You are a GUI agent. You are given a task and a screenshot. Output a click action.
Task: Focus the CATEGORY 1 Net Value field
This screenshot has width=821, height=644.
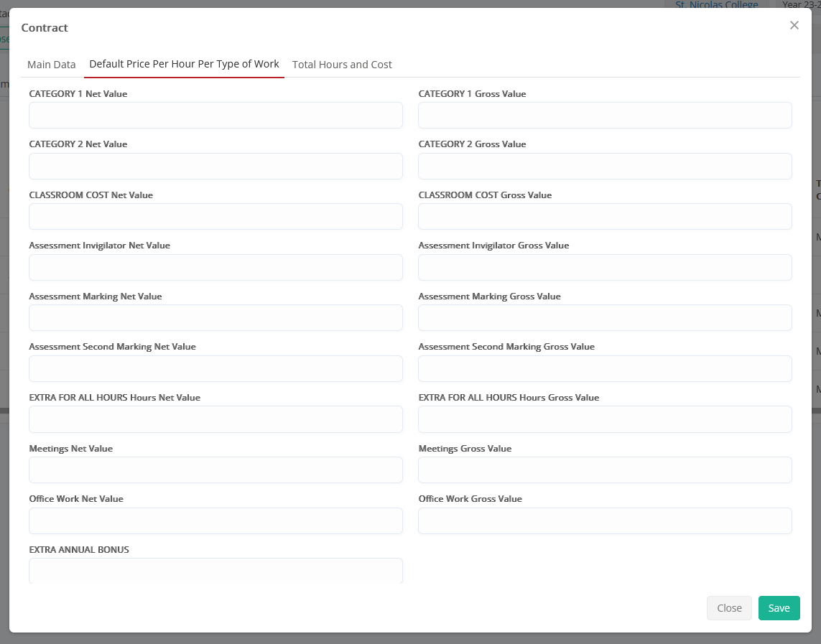pyautogui.click(x=215, y=115)
